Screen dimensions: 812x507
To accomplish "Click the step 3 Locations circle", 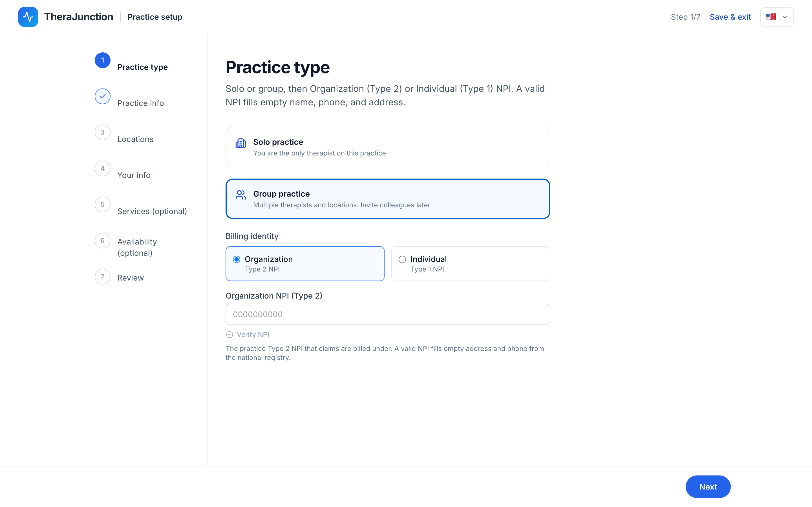I will [x=103, y=132].
